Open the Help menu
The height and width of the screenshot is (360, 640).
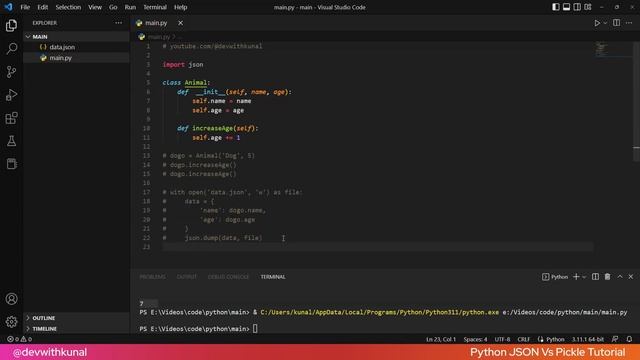180,7
